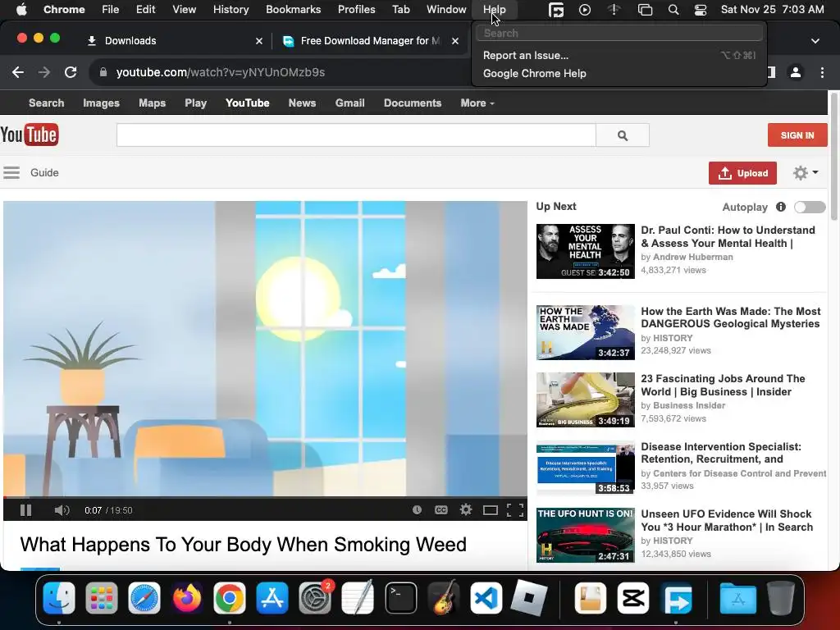Click the YouTube search magnifier button

pos(623,135)
